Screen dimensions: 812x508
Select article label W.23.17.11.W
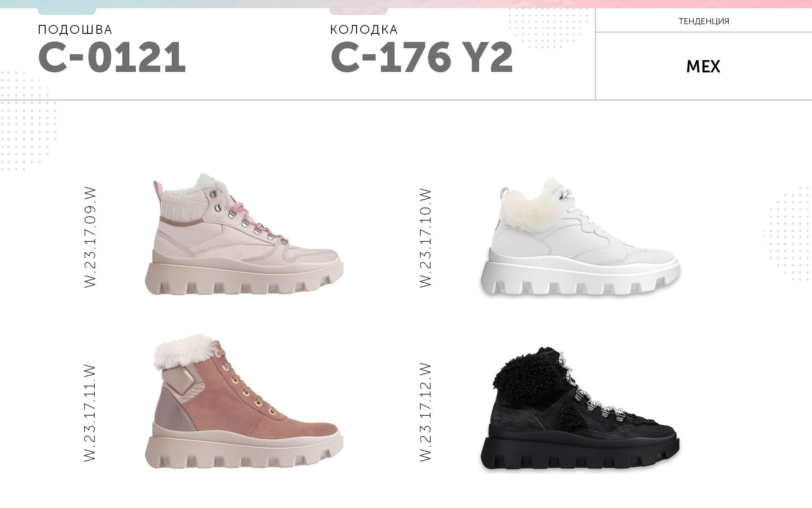pyautogui.click(x=91, y=413)
